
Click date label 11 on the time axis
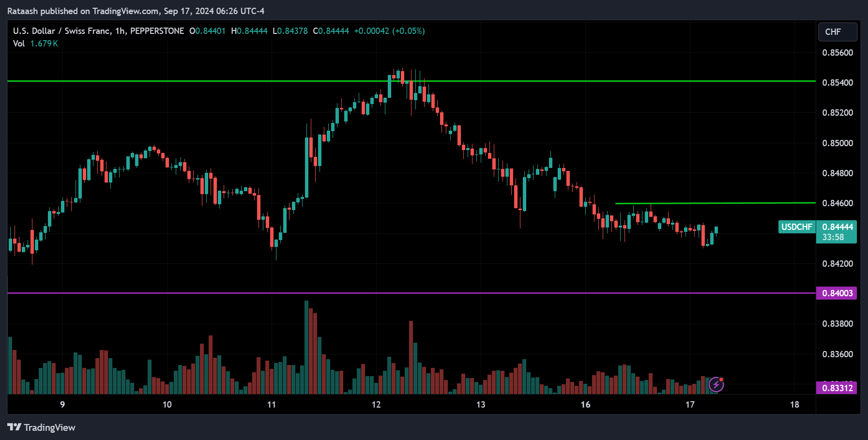click(272, 405)
